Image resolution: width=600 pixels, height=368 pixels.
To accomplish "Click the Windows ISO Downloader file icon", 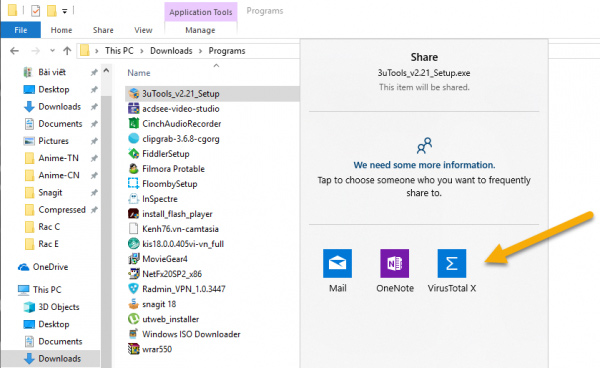I will pyautogui.click(x=134, y=334).
